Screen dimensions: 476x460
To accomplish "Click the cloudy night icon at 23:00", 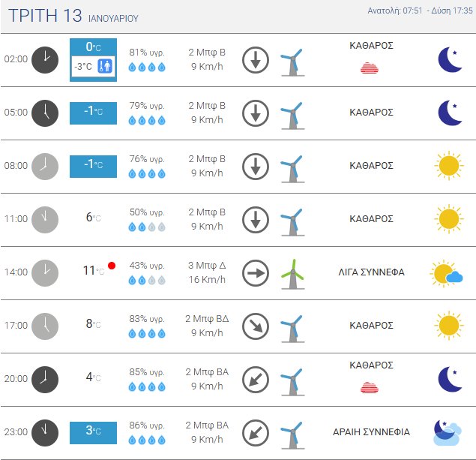I will pos(447,431).
